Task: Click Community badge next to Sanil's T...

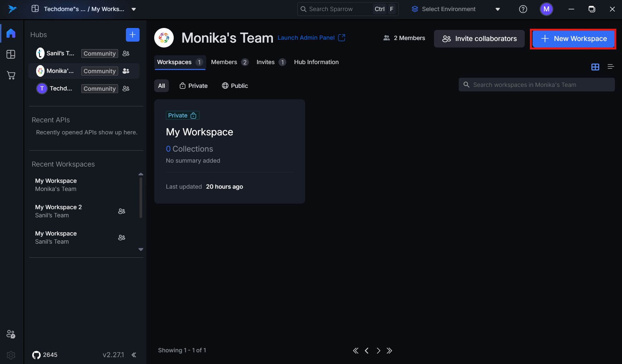Action: pyautogui.click(x=100, y=54)
